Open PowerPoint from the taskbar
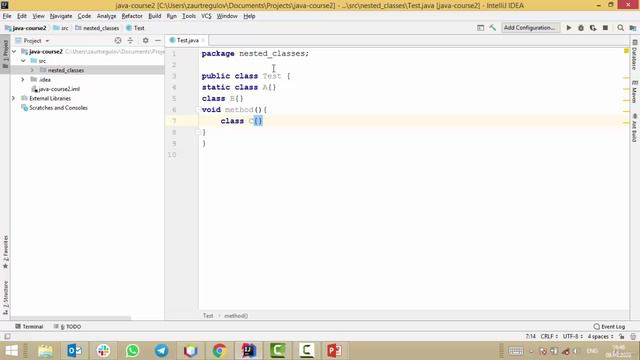Screen dimensions: 640x360 [x=334, y=351]
